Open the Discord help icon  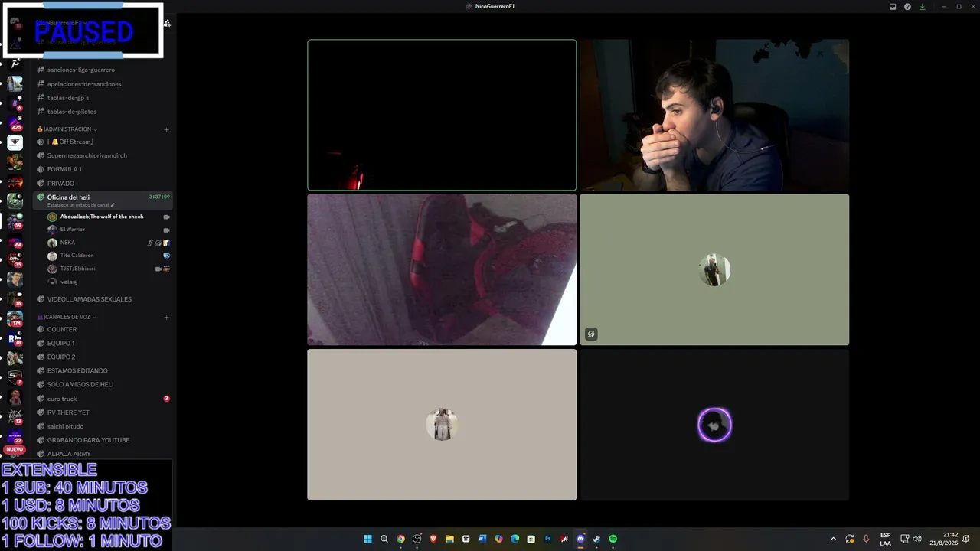(907, 6)
